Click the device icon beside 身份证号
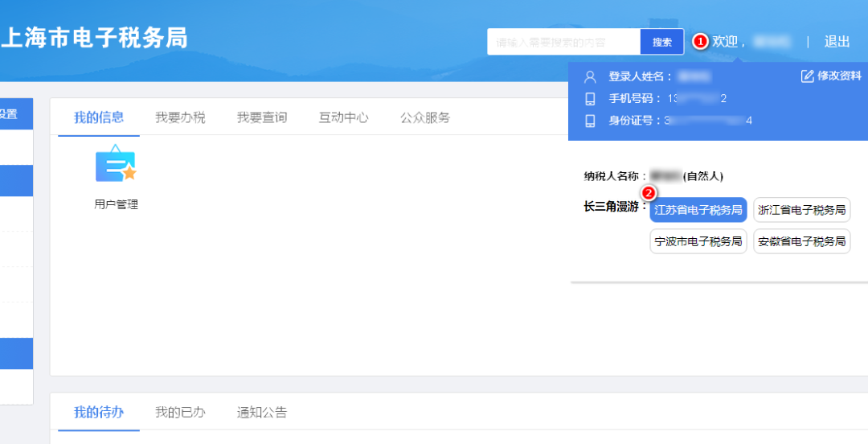This screenshot has height=444, width=868. (590, 121)
